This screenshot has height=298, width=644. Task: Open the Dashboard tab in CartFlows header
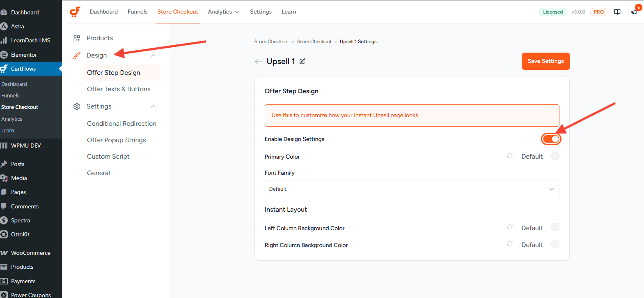tap(104, 12)
